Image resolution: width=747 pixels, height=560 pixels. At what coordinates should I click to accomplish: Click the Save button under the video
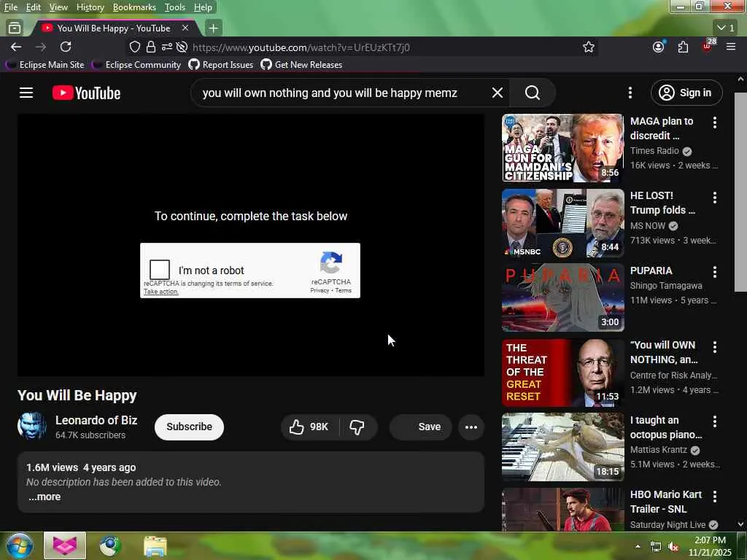(420, 427)
